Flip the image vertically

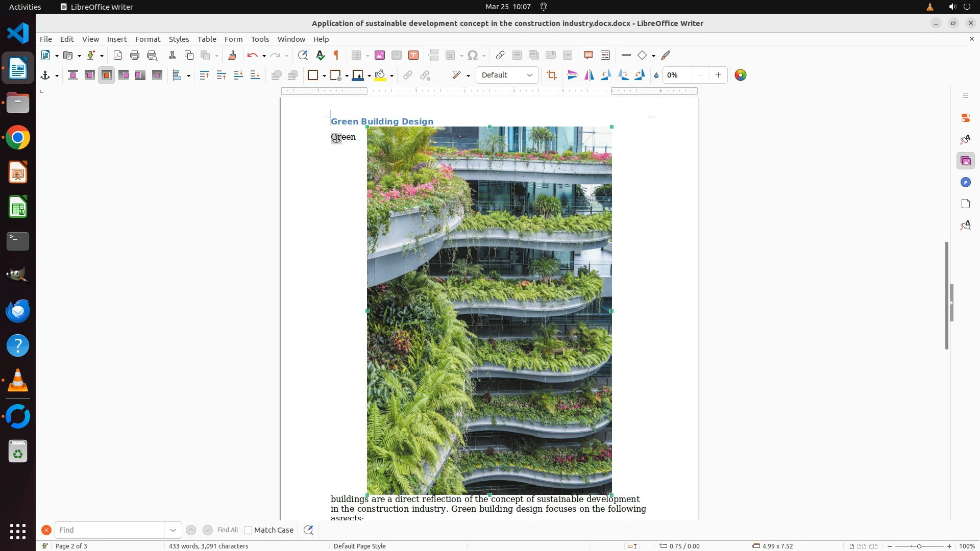(x=572, y=76)
